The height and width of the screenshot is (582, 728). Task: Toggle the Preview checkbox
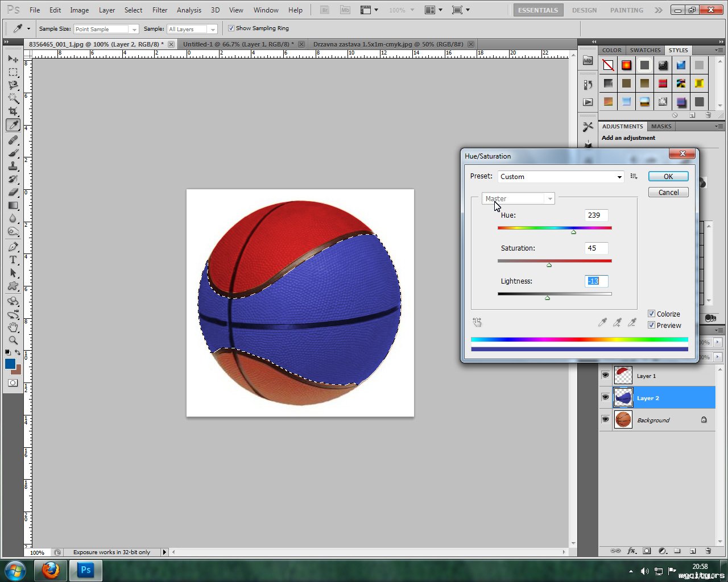point(652,325)
